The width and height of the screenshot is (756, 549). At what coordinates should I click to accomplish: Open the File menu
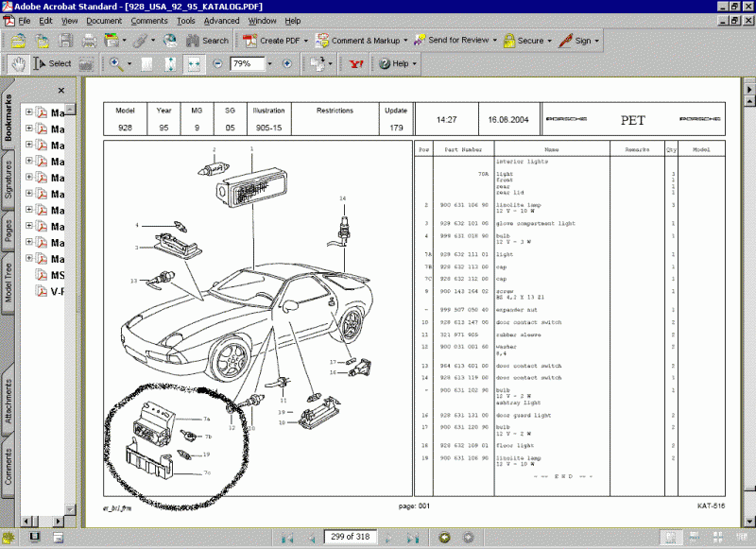[x=25, y=21]
